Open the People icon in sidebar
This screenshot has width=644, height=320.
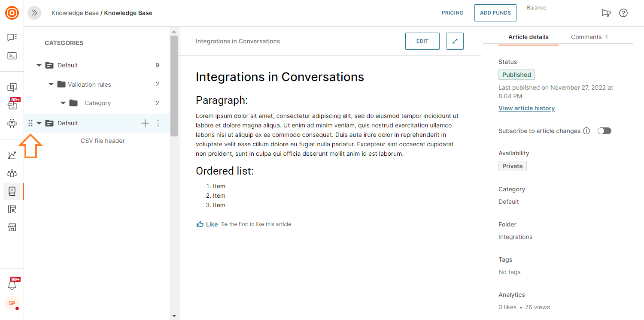12,173
